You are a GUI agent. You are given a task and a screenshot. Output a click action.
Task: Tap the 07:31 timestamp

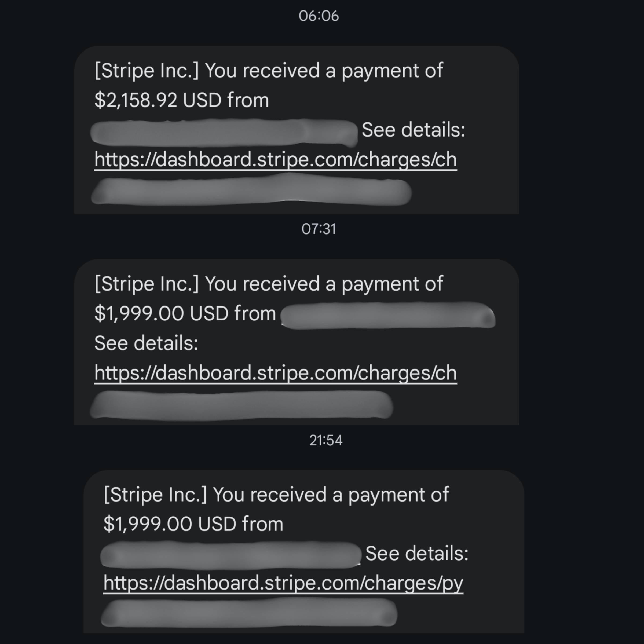coord(318,229)
